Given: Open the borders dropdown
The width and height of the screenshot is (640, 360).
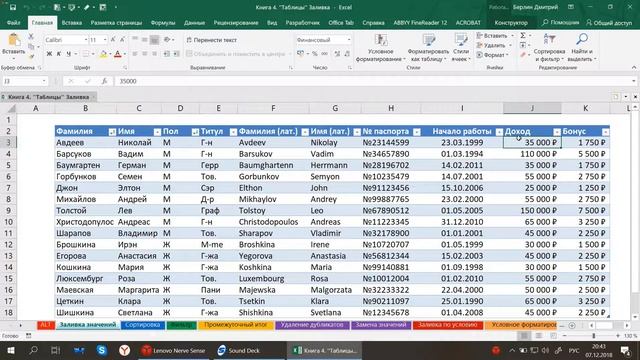Looking at the screenshot, I should [x=93, y=54].
